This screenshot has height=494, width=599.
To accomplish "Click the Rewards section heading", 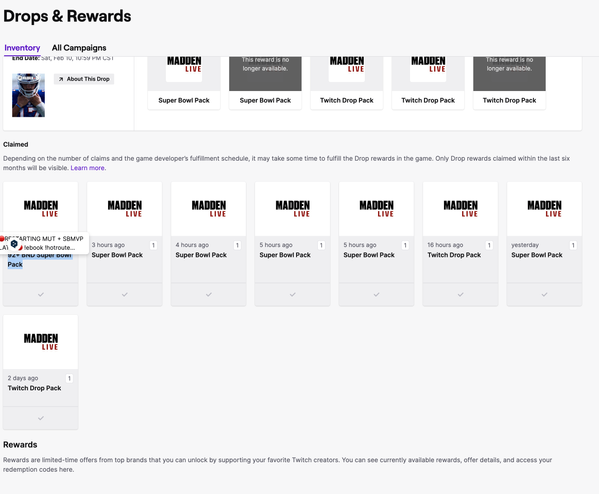I will [x=20, y=445].
